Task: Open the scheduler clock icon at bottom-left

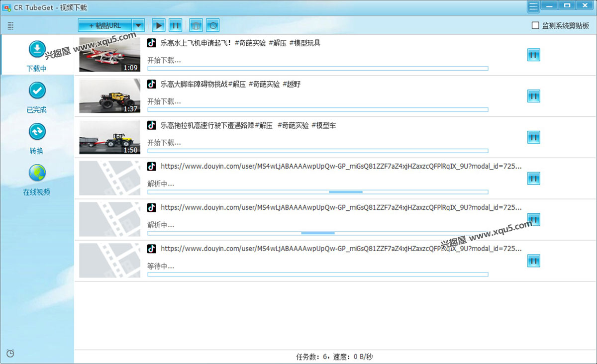Action: (10, 354)
